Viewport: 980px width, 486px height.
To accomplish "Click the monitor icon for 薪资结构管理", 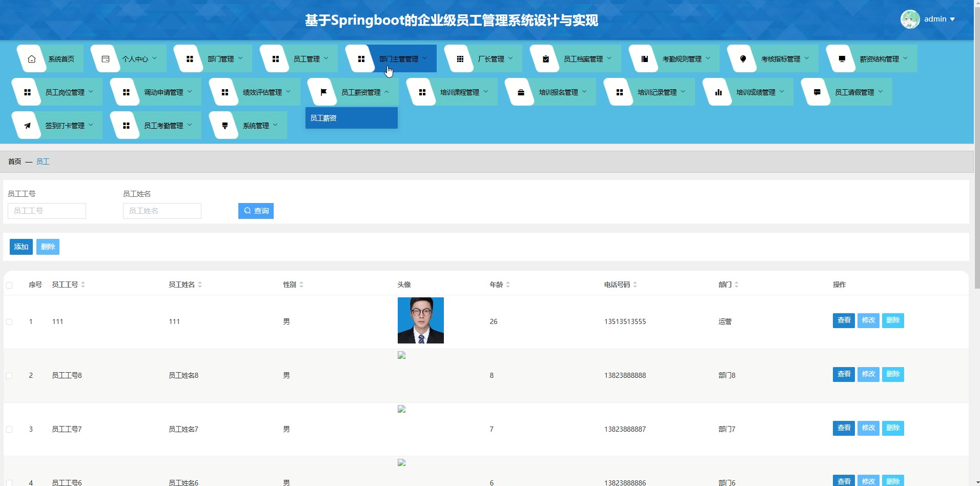I will [842, 59].
